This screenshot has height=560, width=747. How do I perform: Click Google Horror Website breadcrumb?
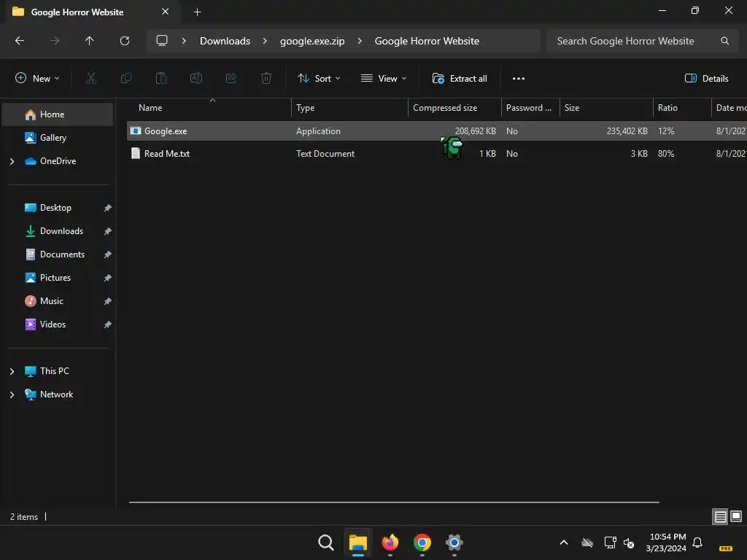click(x=427, y=41)
